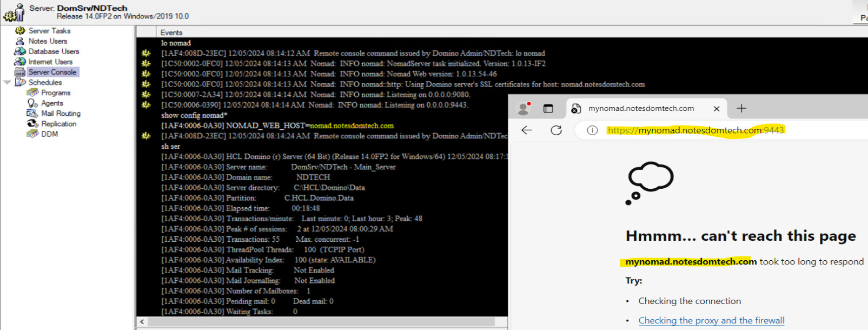This screenshot has width=868, height=330.
Task: Open Programs under Schedules
Action: (x=56, y=93)
